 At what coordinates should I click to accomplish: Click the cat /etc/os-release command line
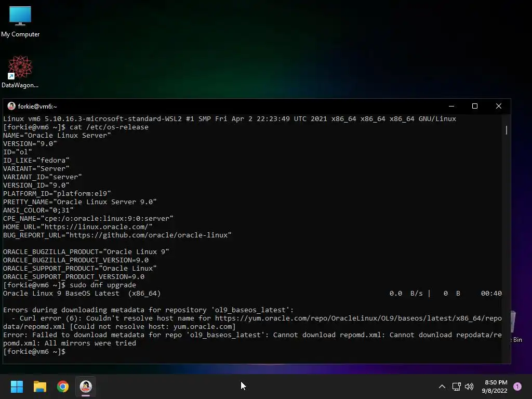pyautogui.click(x=76, y=127)
